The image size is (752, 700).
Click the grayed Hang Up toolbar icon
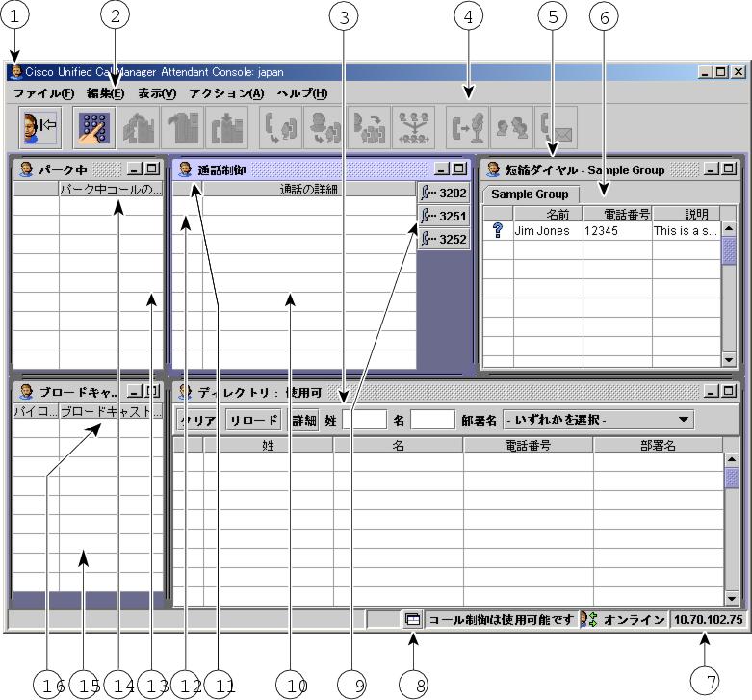[x=183, y=127]
